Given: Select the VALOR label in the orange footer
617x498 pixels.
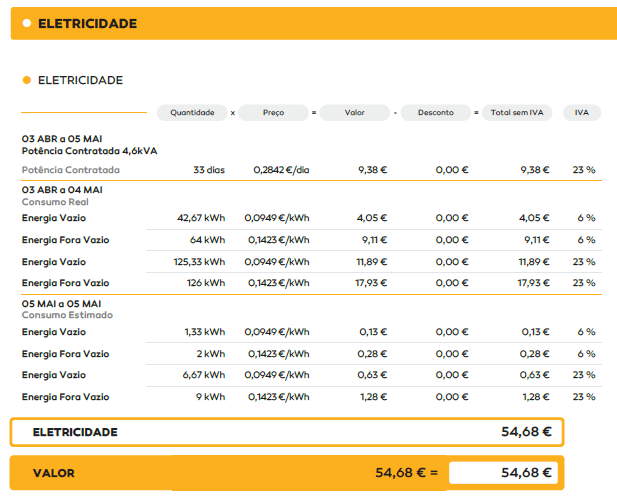Looking at the screenshot, I should [x=54, y=472].
